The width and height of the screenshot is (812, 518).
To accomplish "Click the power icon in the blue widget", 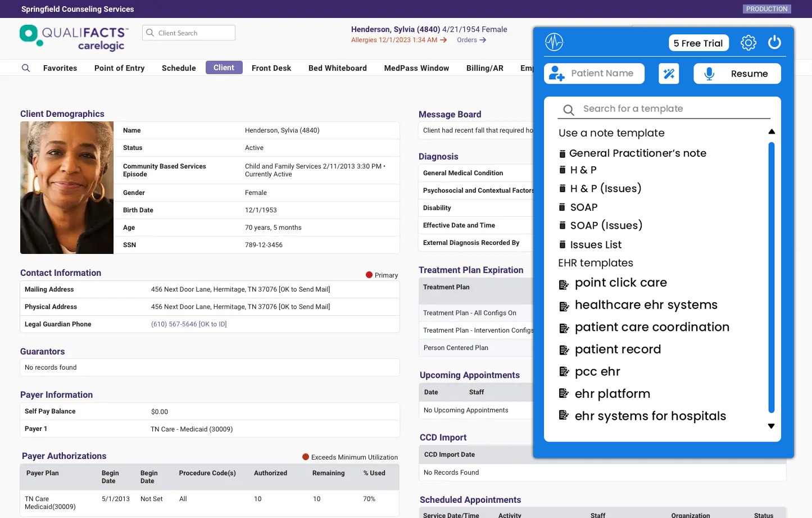I will point(774,42).
